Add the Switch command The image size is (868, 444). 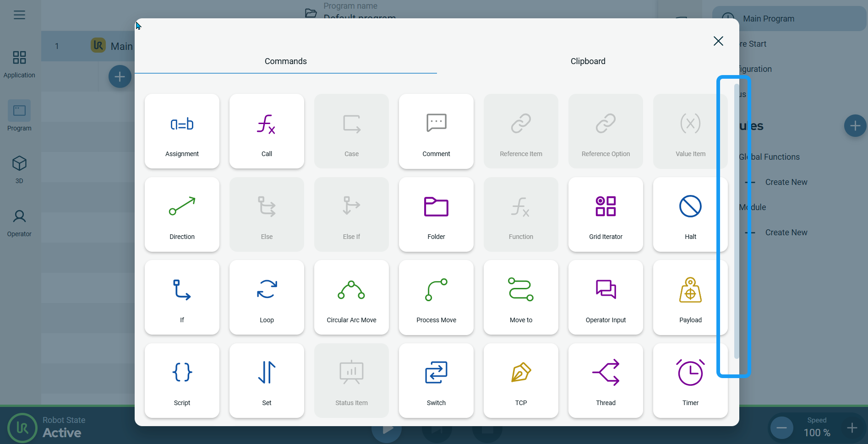pos(436,380)
